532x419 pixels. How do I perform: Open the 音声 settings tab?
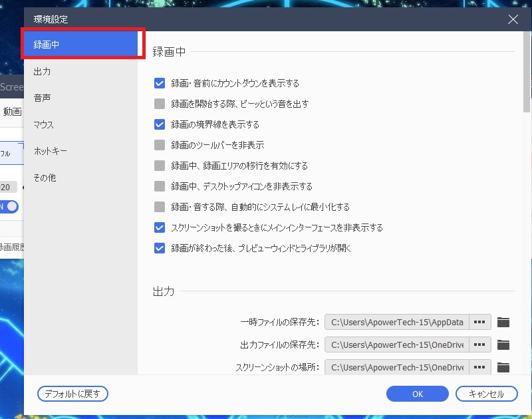pos(80,98)
